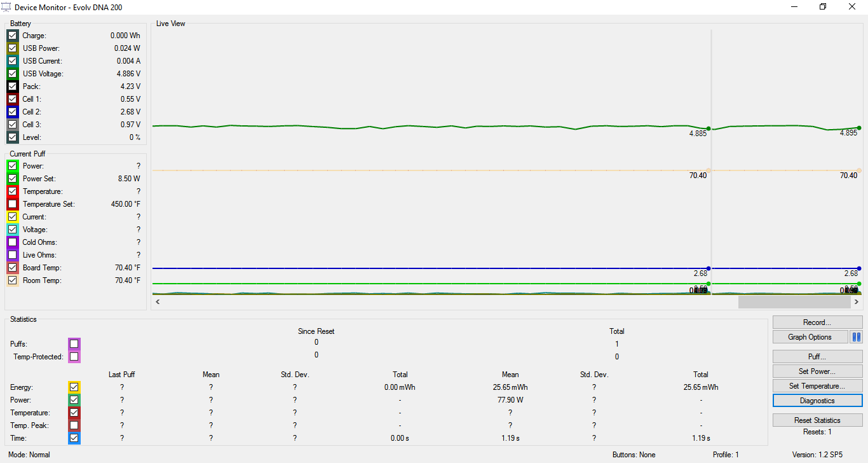The image size is (868, 463).
Task: Click the Device Monitor app icon in title bar
Action: [7, 7]
